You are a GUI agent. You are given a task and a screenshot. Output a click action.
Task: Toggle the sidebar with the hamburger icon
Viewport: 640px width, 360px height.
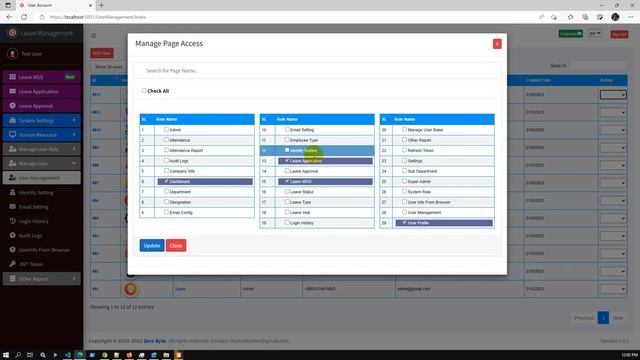(93, 36)
